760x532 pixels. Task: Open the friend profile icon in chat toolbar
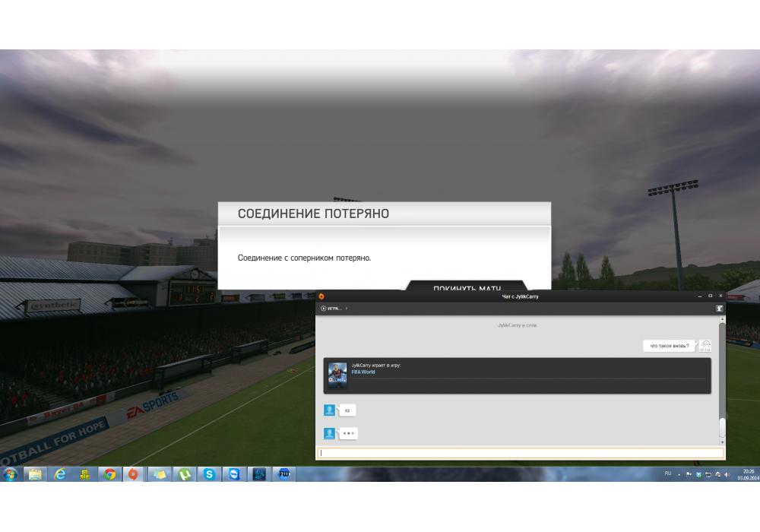pos(719,309)
